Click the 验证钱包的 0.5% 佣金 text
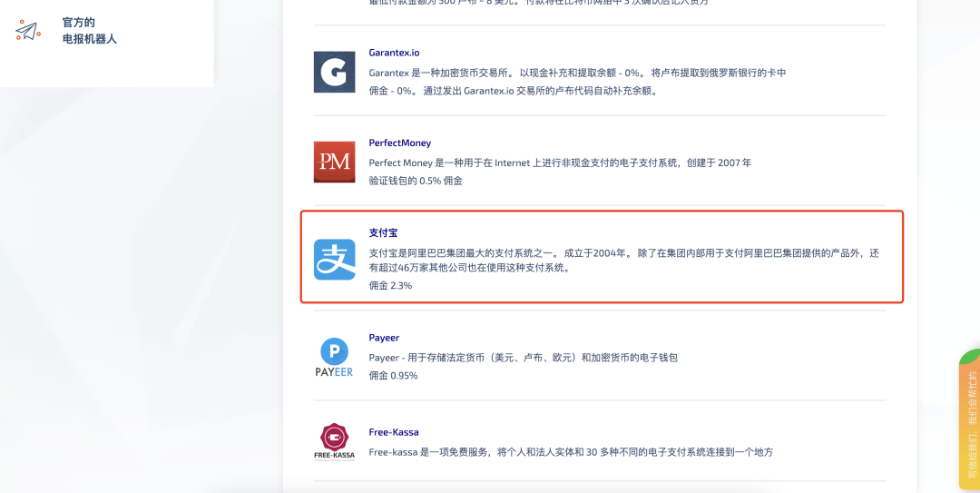980x493 pixels. pos(416,181)
